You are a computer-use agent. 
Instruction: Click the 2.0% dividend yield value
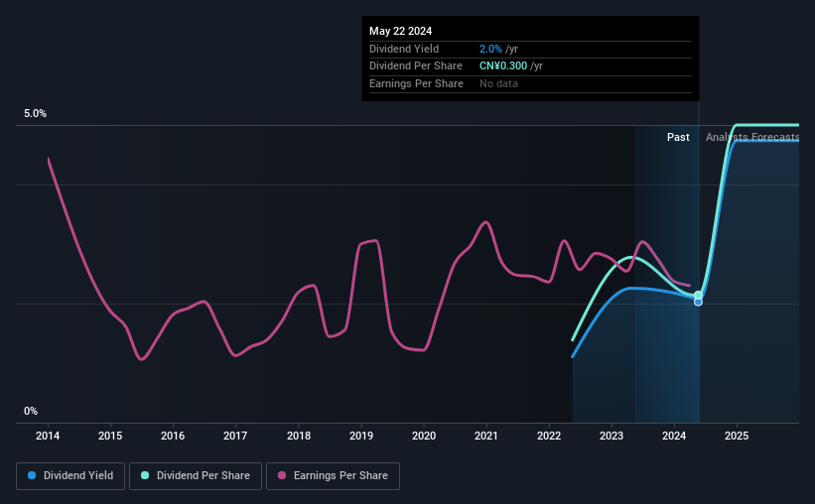pyautogui.click(x=490, y=49)
